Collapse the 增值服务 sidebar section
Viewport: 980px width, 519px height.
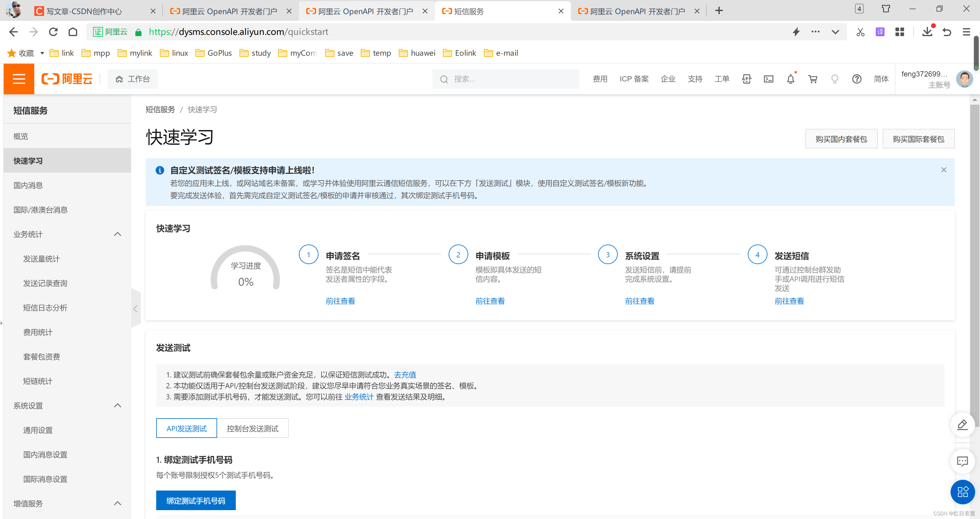118,503
